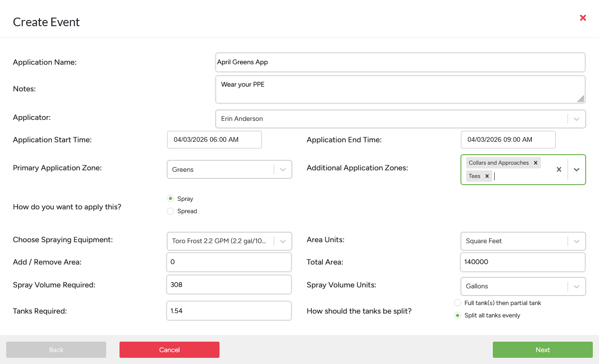
Task: Open the Area Units dropdown
Action: (576, 241)
